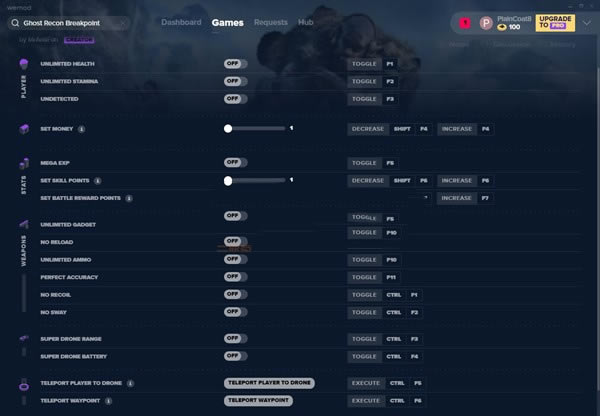Click the Set Money slider handle
The width and height of the screenshot is (600, 416).
[228, 129]
